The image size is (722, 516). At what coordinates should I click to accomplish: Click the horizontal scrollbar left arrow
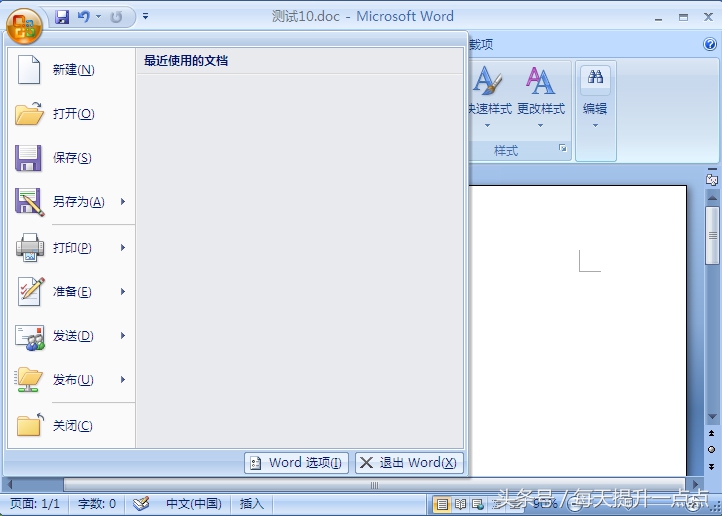click(x=9, y=485)
